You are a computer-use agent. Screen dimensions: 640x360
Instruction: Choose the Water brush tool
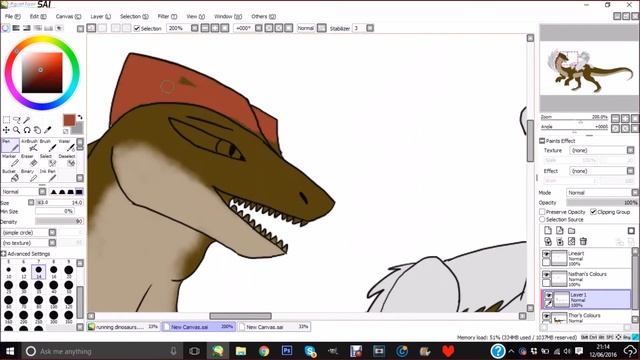pos(66,145)
